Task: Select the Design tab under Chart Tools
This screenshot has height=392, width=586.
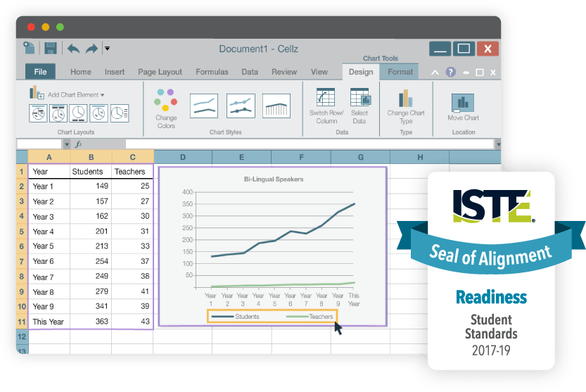Action: pos(361,72)
